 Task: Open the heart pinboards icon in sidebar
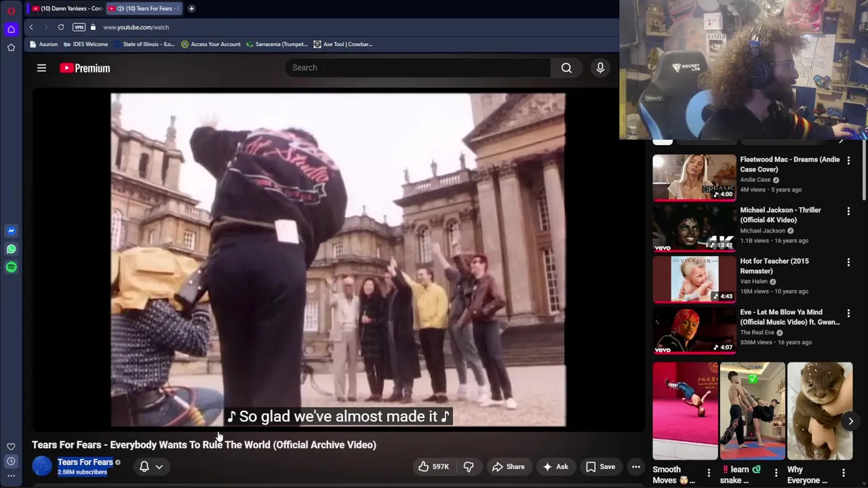(x=11, y=447)
